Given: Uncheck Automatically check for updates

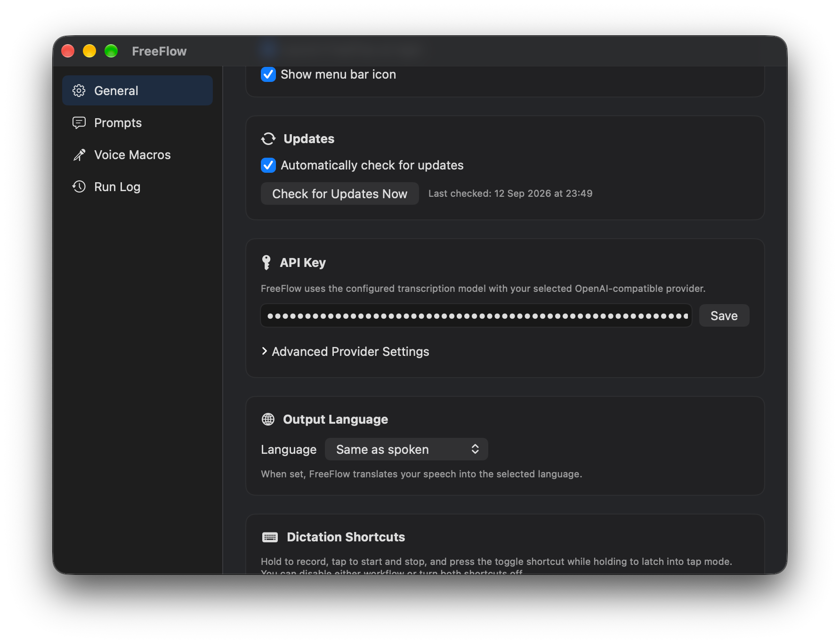Looking at the screenshot, I should 268,165.
